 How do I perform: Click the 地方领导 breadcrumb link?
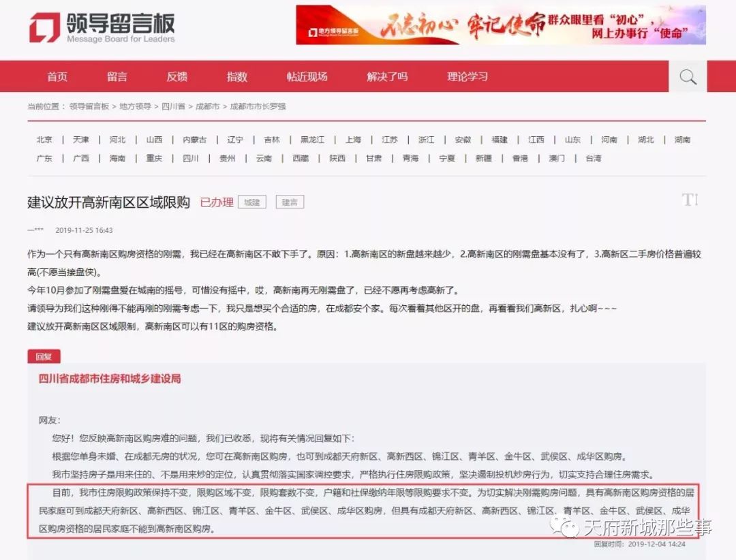(135, 107)
